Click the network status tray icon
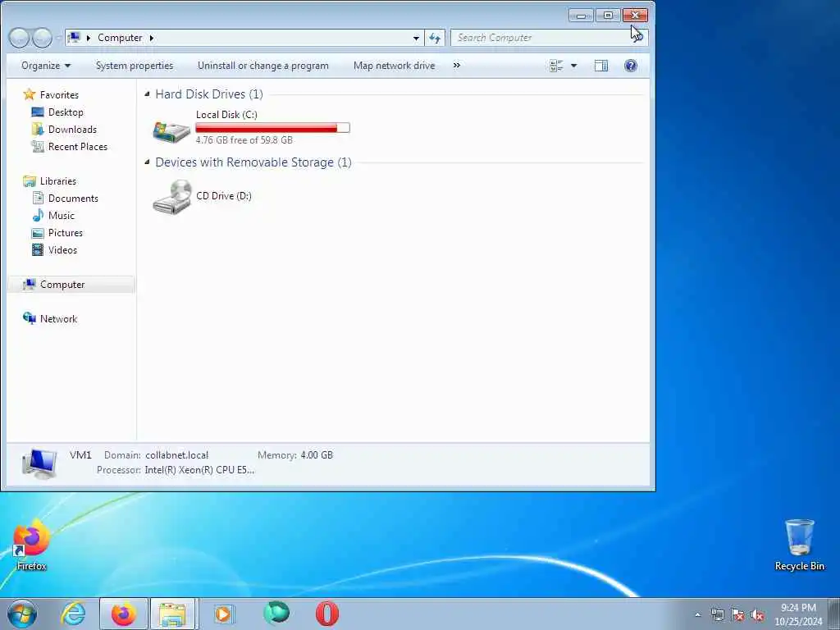 (717, 614)
